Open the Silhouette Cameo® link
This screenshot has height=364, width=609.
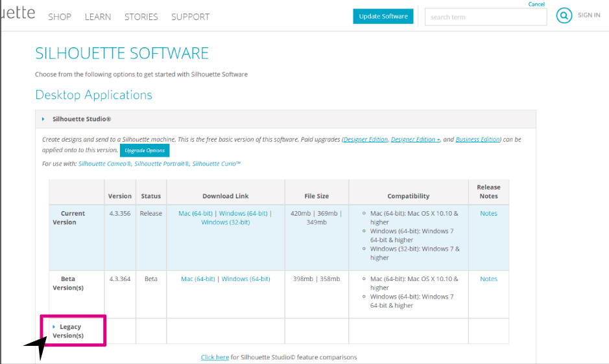coord(105,164)
